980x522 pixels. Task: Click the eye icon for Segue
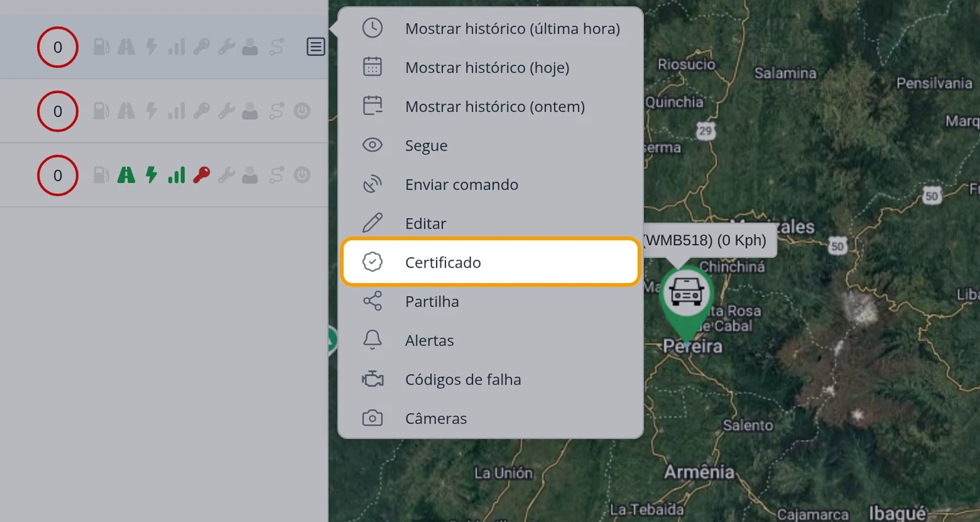coord(372,145)
